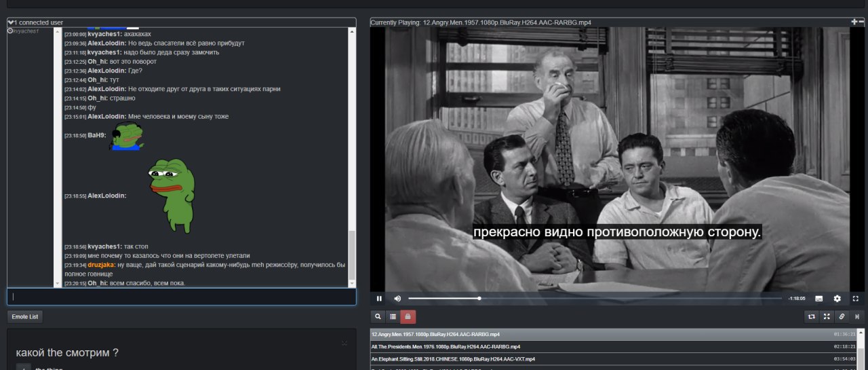Open the Emote List

25,316
